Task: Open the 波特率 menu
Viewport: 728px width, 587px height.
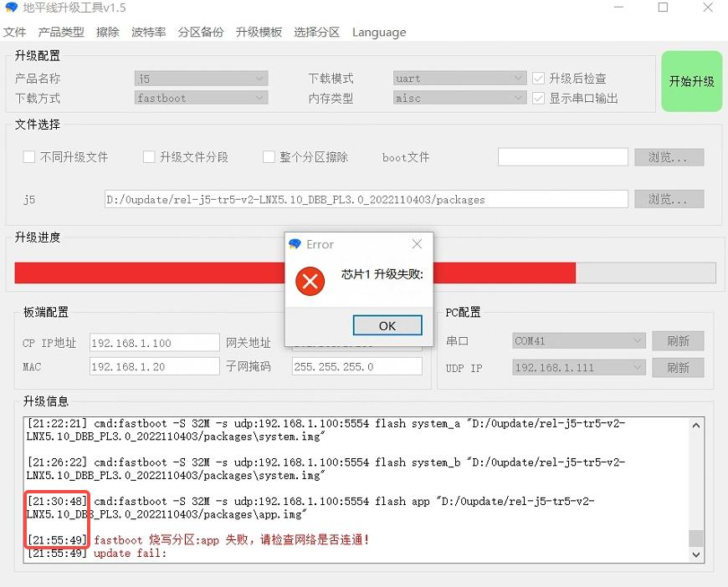Action: coord(148,33)
